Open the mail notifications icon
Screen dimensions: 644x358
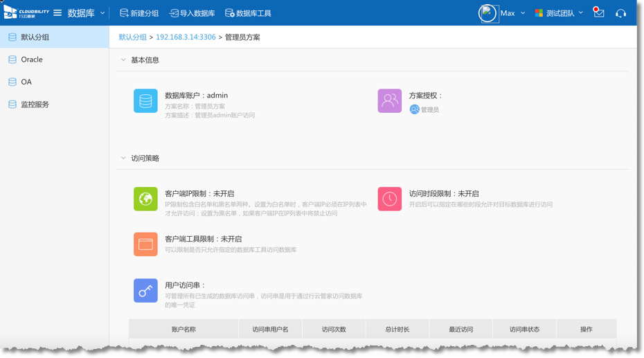599,13
